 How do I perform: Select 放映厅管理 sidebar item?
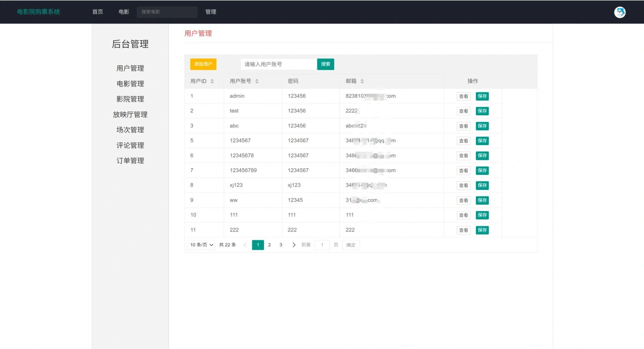[x=130, y=114]
